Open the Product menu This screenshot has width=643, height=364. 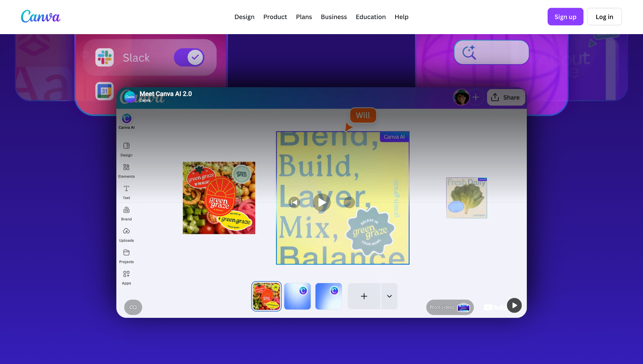coord(275,17)
